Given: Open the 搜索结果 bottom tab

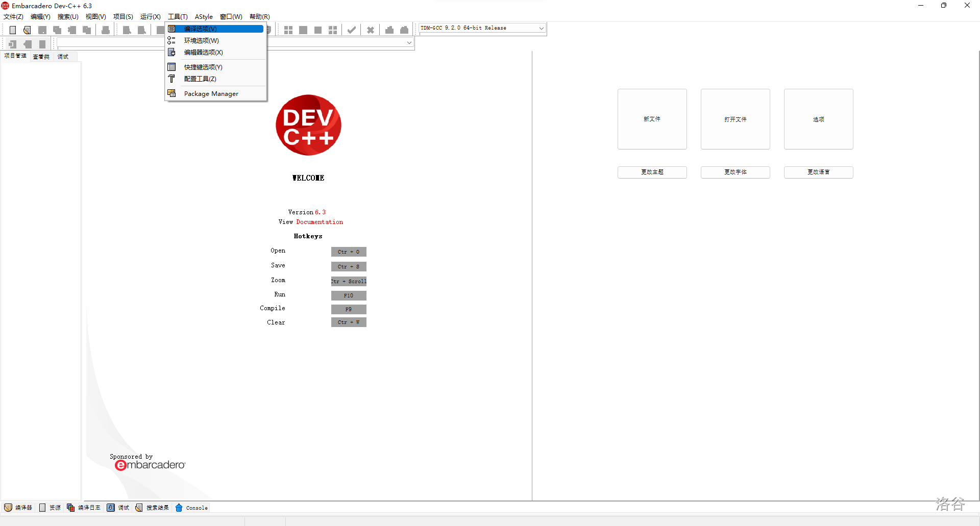Looking at the screenshot, I should [152, 508].
